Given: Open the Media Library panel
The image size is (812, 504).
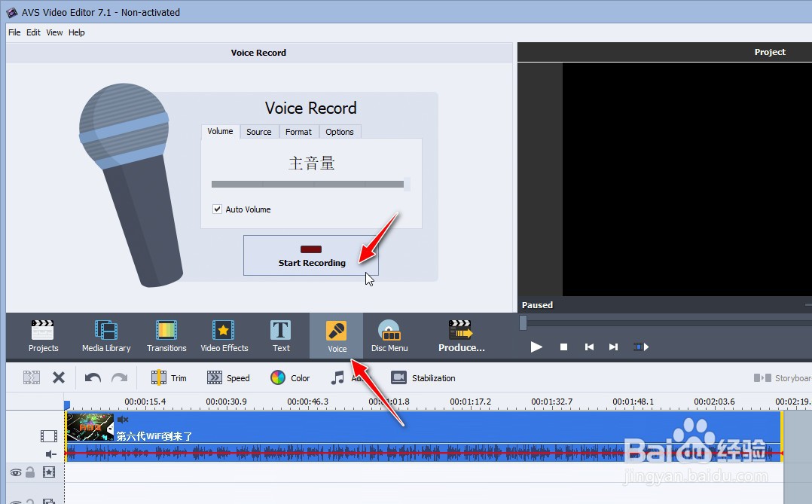Looking at the screenshot, I should (x=105, y=335).
